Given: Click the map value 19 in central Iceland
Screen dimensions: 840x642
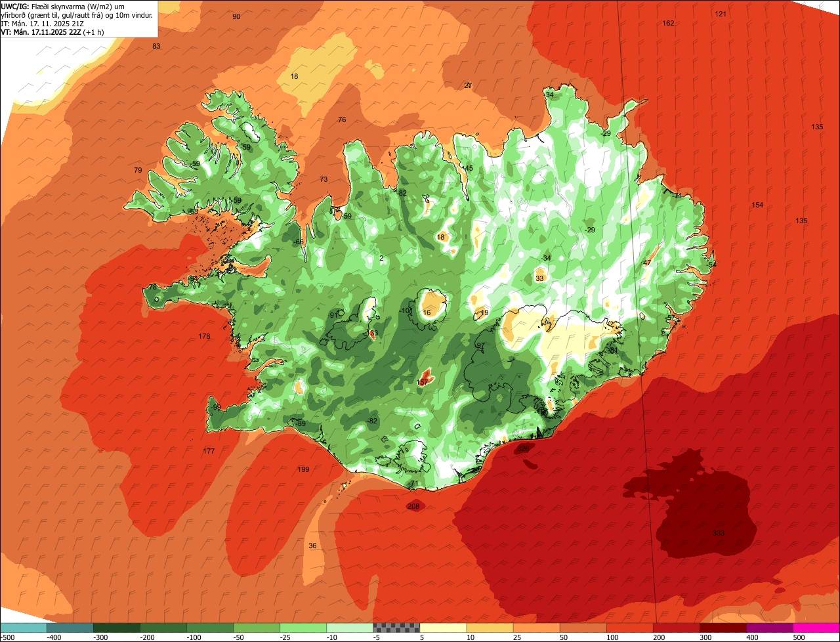Looking at the screenshot, I should click(x=484, y=313).
